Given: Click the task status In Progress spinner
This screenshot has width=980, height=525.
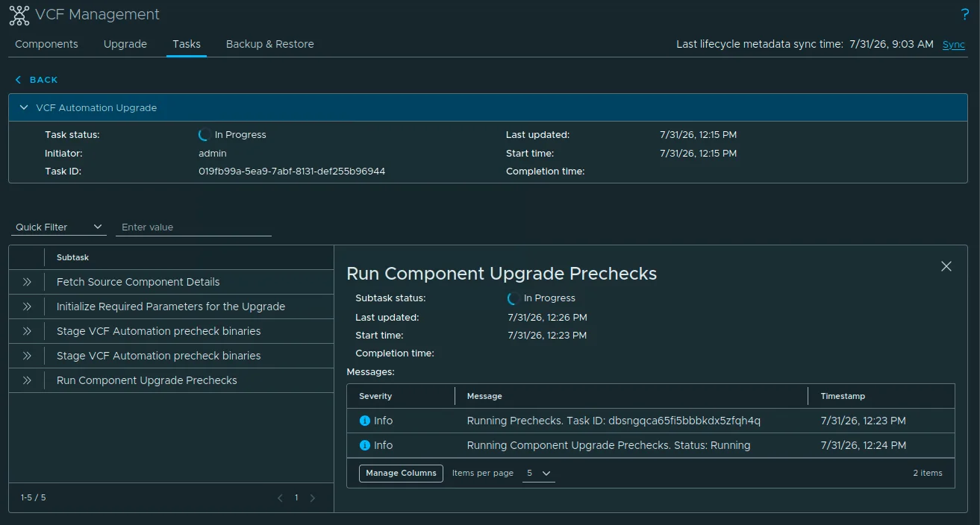Looking at the screenshot, I should (204, 135).
